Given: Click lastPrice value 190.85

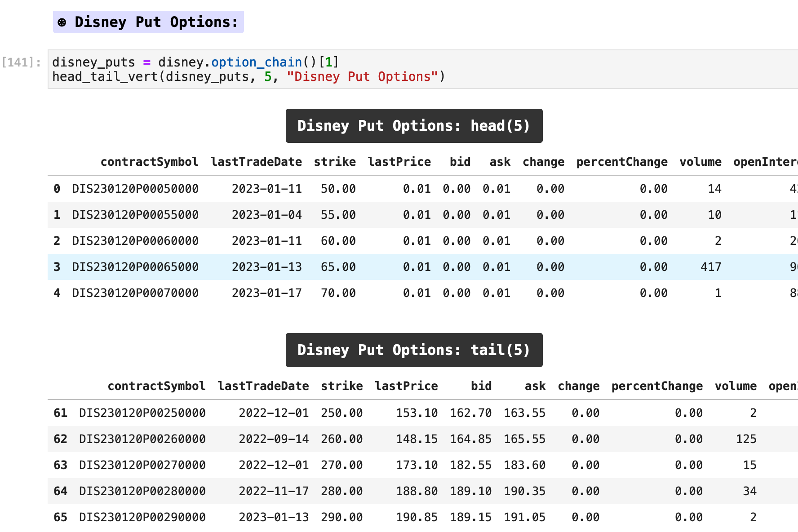Looking at the screenshot, I should (417, 517).
